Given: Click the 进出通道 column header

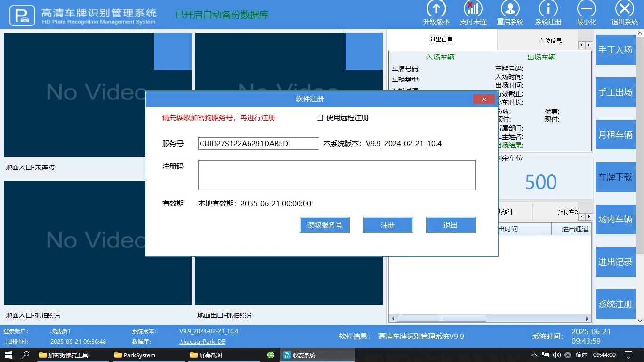Looking at the screenshot, I should click(571, 229).
